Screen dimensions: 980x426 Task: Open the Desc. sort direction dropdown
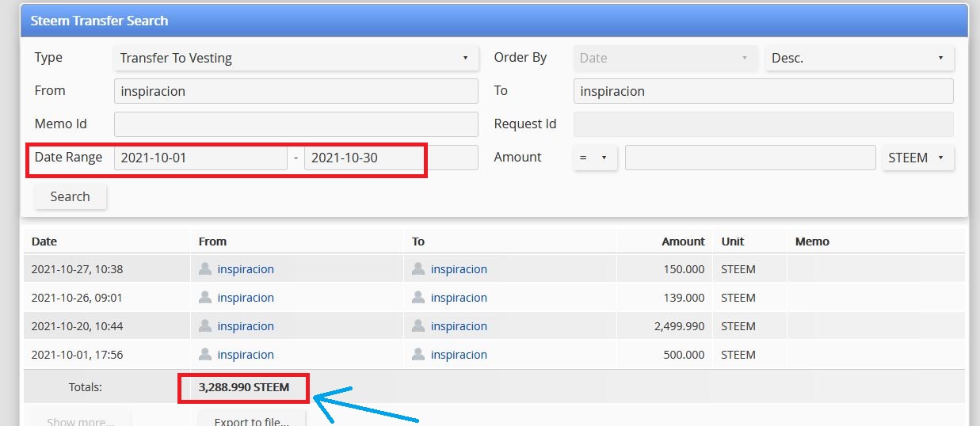(x=859, y=58)
